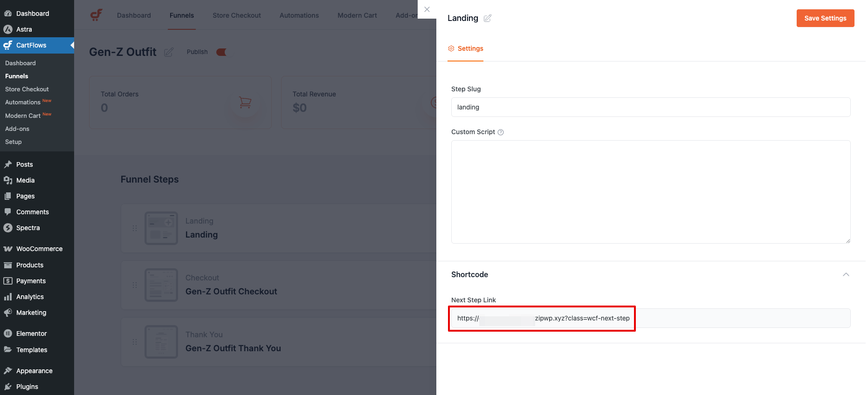Open the Gen-Z Outfit Checkout step

[231, 292]
